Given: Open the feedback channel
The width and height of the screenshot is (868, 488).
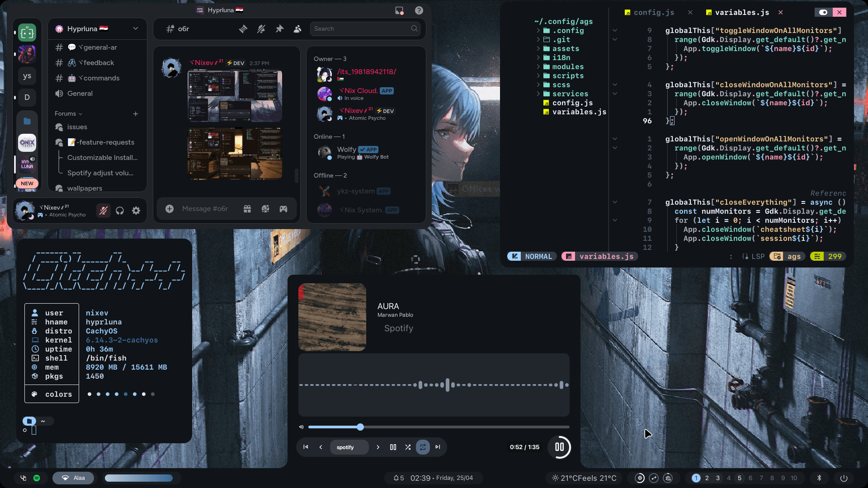Looking at the screenshot, I should tap(99, 63).
